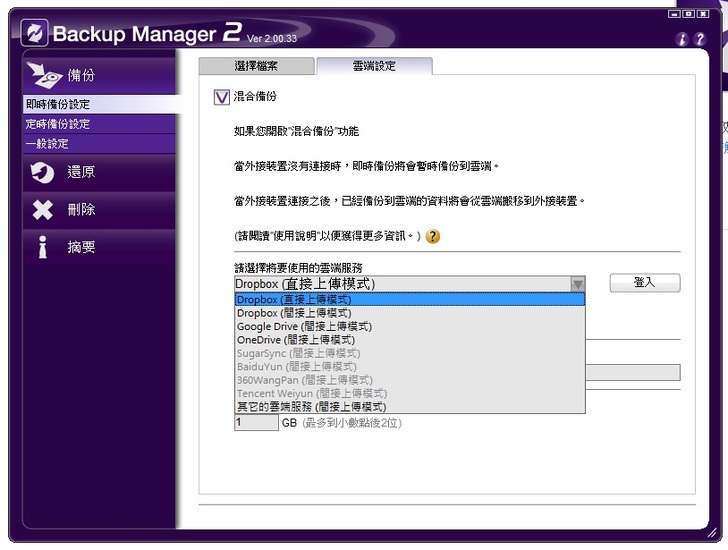The height and width of the screenshot is (550, 728).
Task: Minimize the Backup Manager window
Action: coord(674,14)
